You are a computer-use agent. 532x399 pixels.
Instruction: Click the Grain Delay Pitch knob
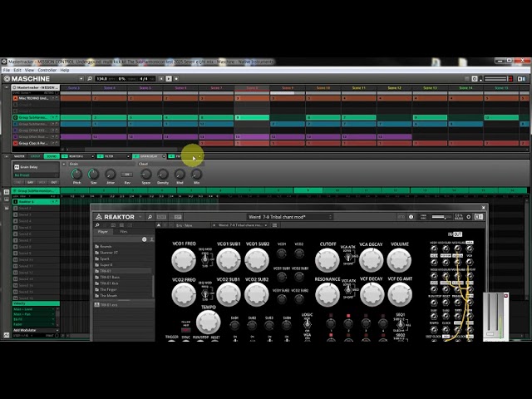click(x=76, y=175)
